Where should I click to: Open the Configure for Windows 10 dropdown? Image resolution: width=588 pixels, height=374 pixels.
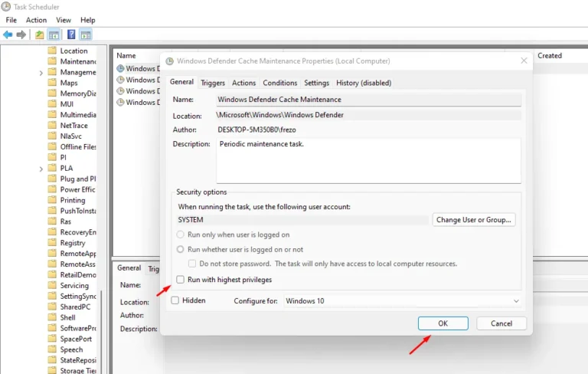point(403,300)
